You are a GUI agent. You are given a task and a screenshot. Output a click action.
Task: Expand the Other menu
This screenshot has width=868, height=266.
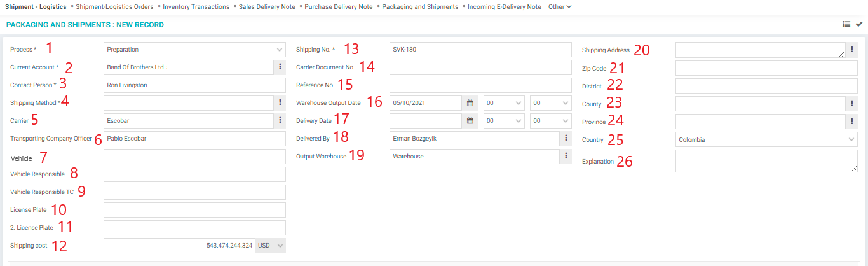tap(560, 7)
